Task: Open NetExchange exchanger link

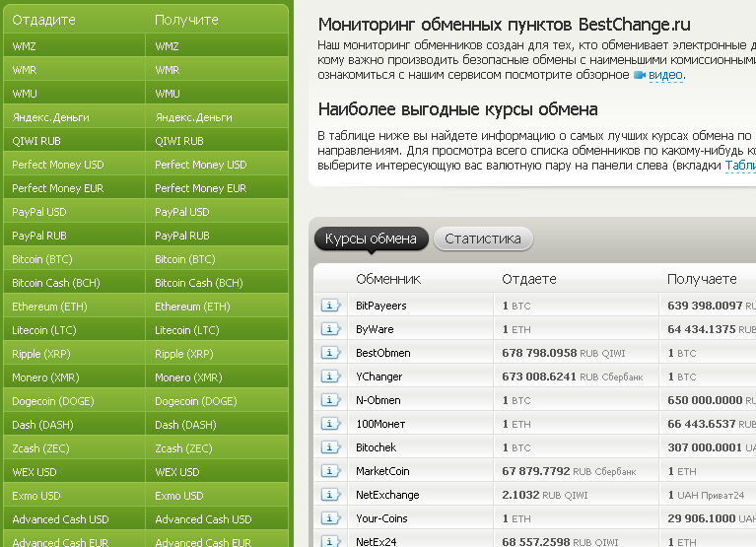Action: (x=387, y=495)
